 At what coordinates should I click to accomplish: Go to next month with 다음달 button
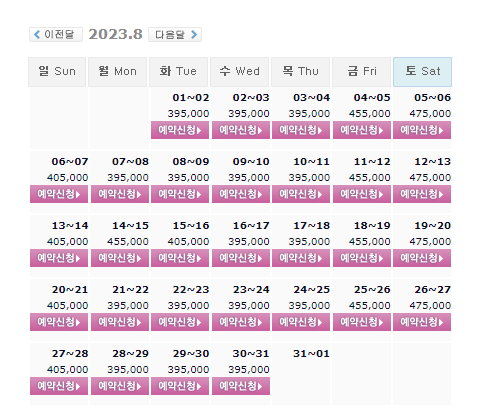[x=175, y=34]
